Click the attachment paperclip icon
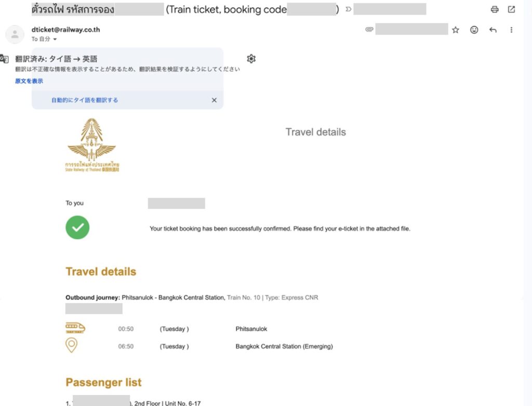532x406 pixels. pyautogui.click(x=369, y=30)
